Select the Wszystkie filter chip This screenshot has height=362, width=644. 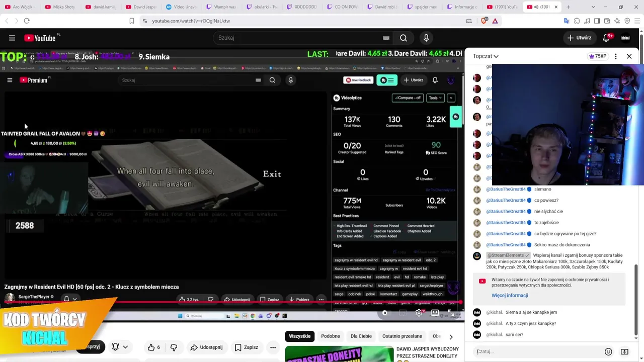point(300,336)
